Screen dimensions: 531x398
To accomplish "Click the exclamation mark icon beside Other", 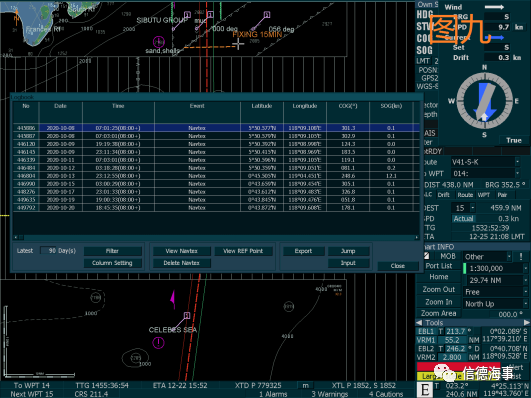I will (521, 256).
